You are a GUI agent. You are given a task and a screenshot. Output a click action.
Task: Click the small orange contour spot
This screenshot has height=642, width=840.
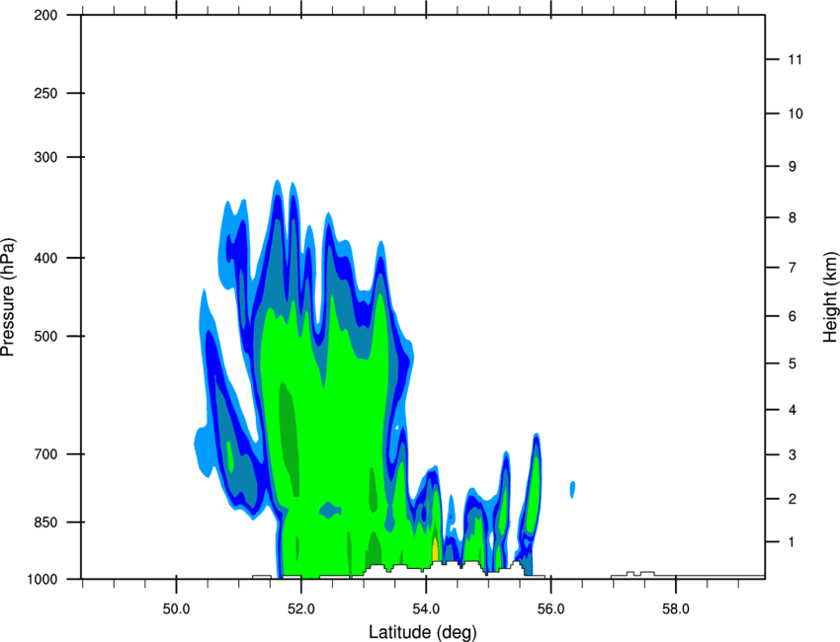click(x=435, y=550)
